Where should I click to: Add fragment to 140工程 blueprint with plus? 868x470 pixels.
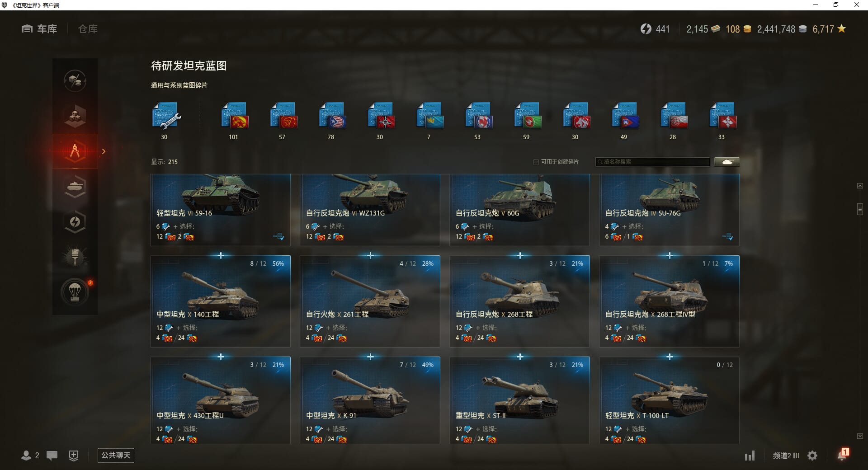tap(221, 256)
